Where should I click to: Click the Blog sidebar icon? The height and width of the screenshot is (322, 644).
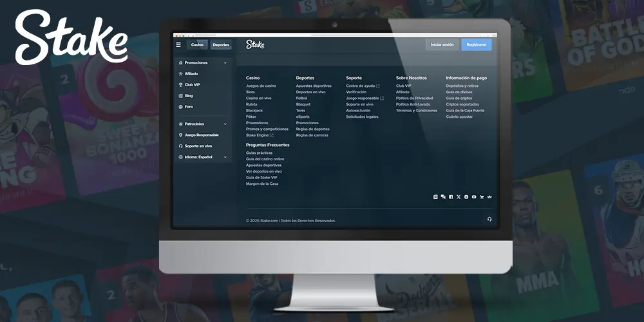click(181, 96)
